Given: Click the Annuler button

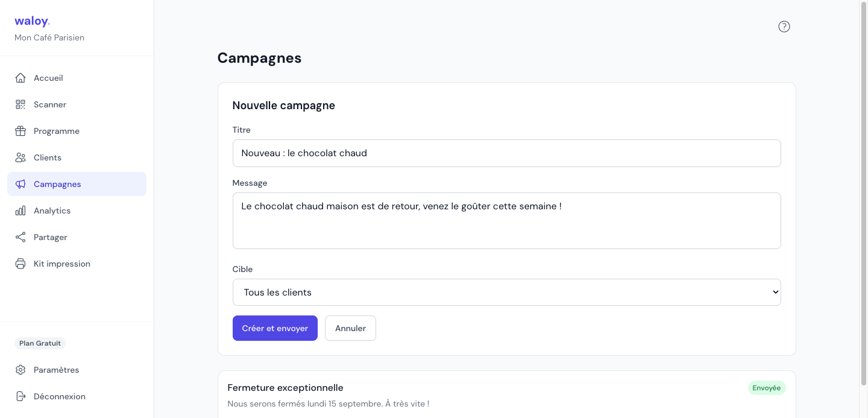Looking at the screenshot, I should (350, 328).
